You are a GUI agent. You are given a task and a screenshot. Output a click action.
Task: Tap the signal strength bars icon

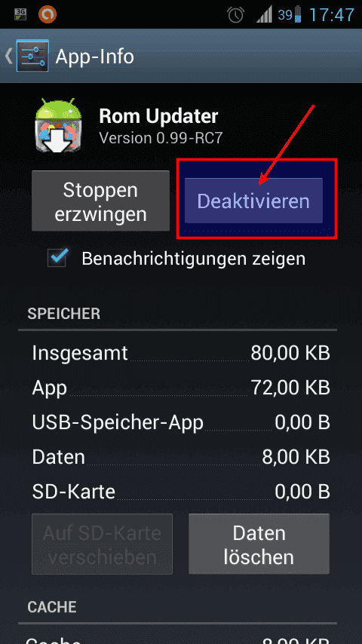tap(264, 15)
